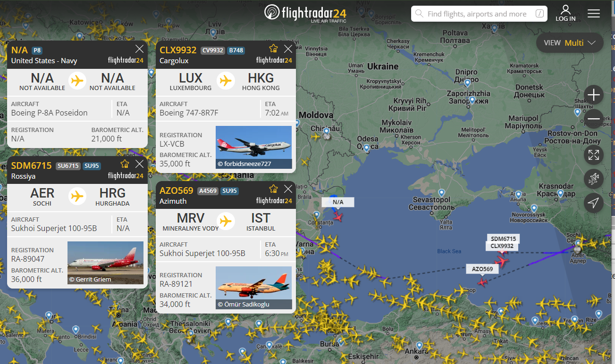Close the United States Navy N/A card

click(139, 49)
